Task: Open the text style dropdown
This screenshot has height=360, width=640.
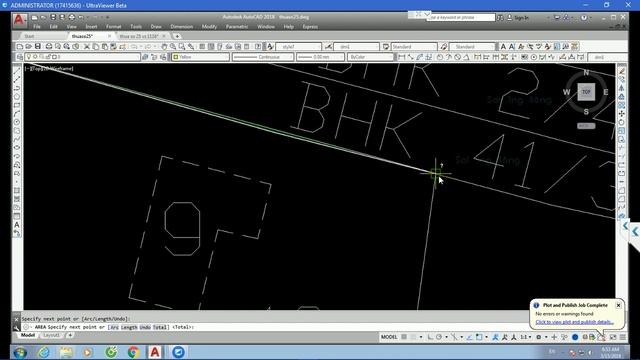Action: 299,47
